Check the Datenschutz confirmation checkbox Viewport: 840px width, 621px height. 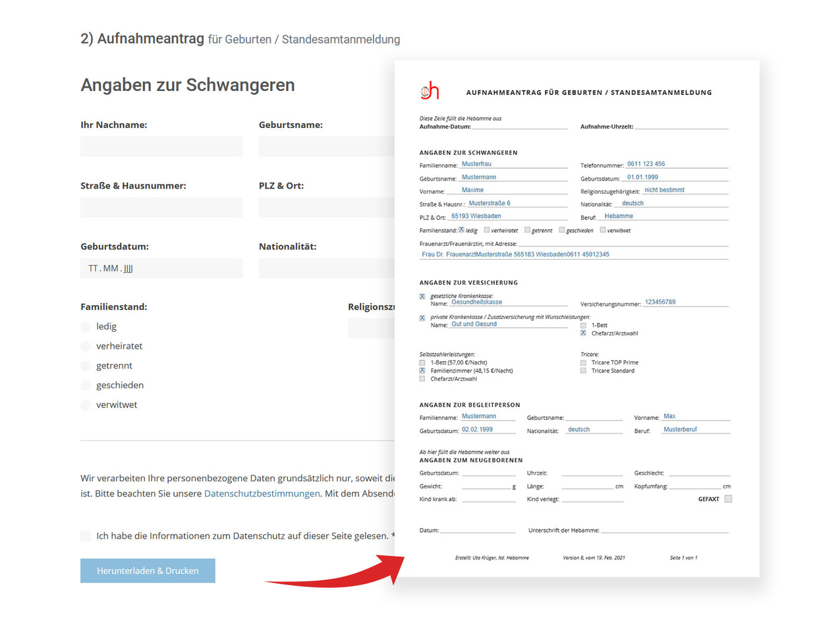click(x=86, y=536)
